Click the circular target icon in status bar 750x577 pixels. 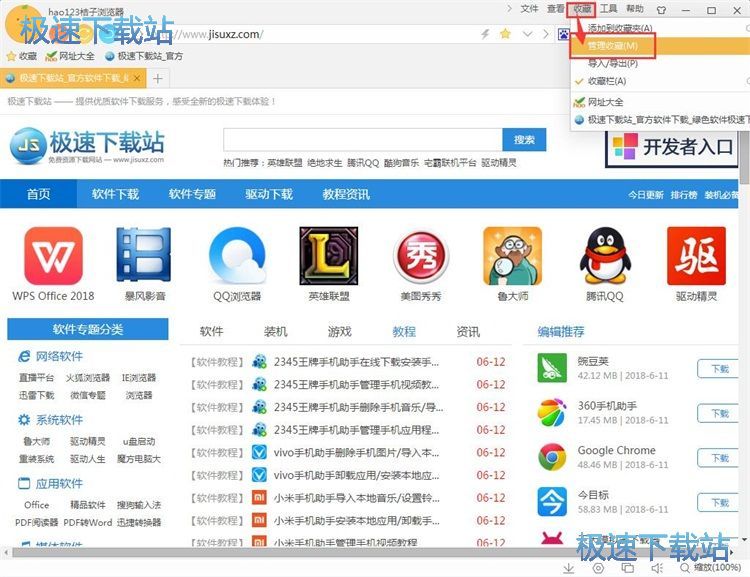coord(598,568)
